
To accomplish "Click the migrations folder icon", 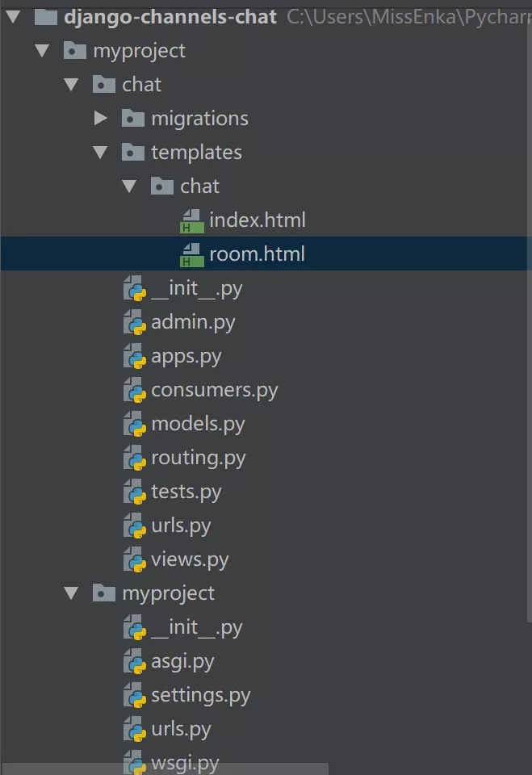I will pyautogui.click(x=132, y=119).
